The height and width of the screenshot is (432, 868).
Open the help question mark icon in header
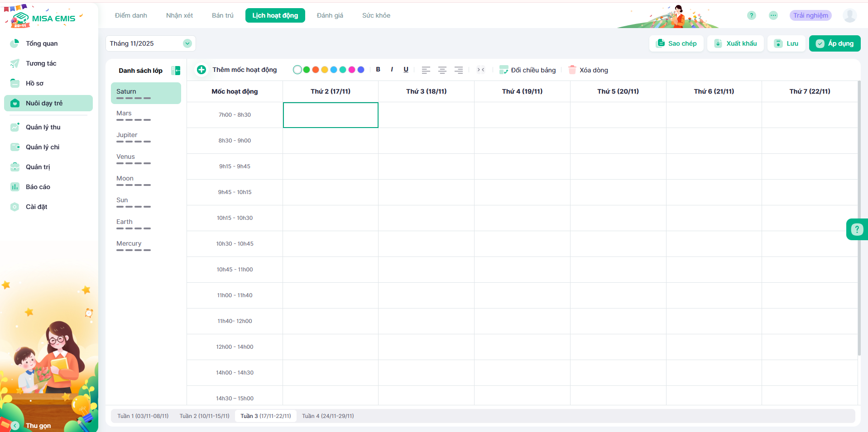(751, 15)
